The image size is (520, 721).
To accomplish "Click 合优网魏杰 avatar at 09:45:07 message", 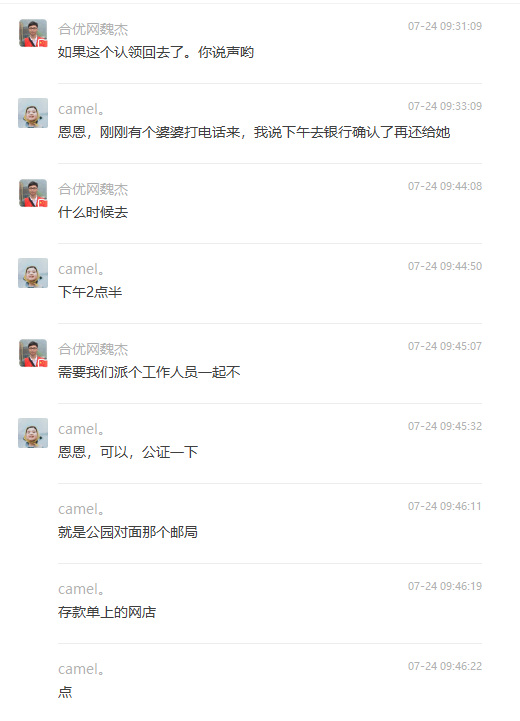I will [33, 353].
